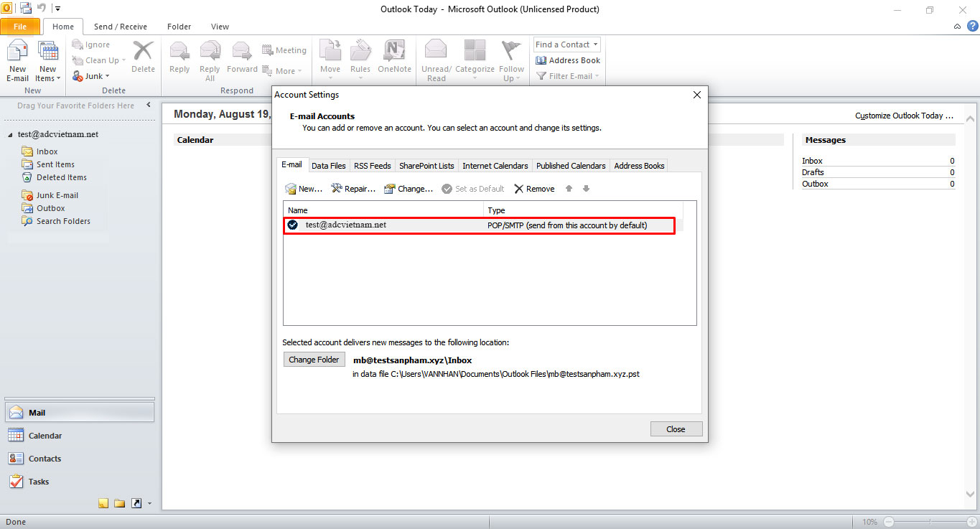980x529 pixels.
Task: Open the Move dropdown in ribbon
Action: (x=330, y=57)
